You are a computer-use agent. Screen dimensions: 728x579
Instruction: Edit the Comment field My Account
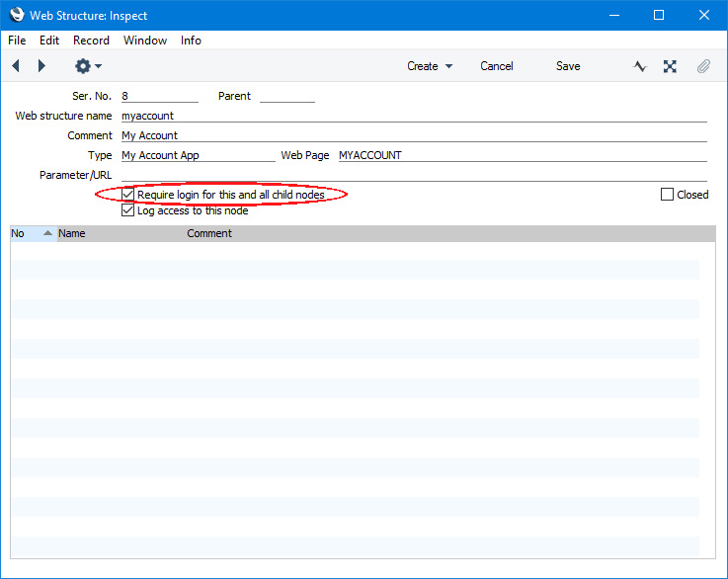(x=414, y=135)
